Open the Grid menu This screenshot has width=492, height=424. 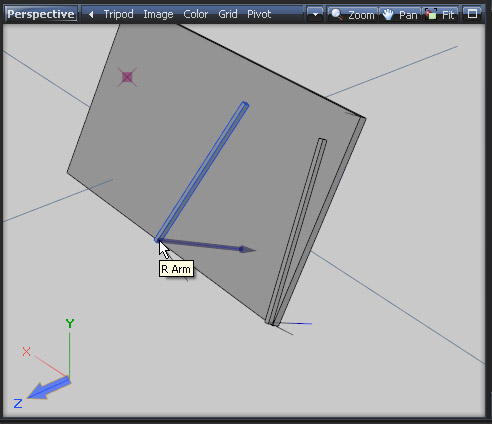pyautogui.click(x=228, y=14)
